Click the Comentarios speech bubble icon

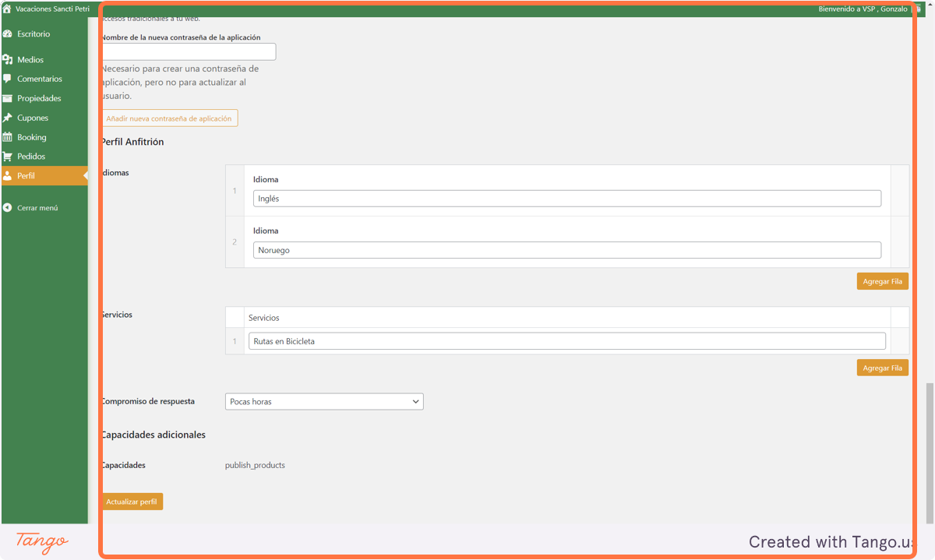point(7,79)
